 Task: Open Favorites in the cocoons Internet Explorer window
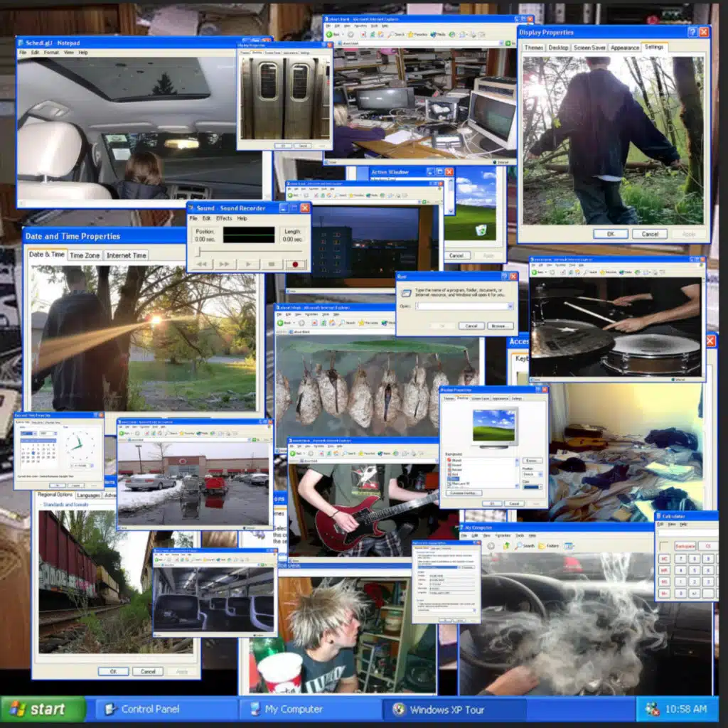[368, 323]
